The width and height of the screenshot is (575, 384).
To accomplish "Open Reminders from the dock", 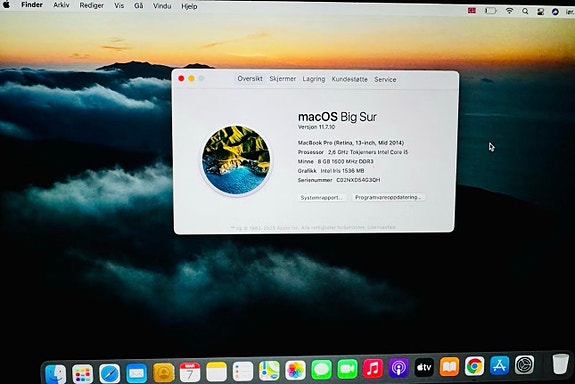I will [243, 371].
